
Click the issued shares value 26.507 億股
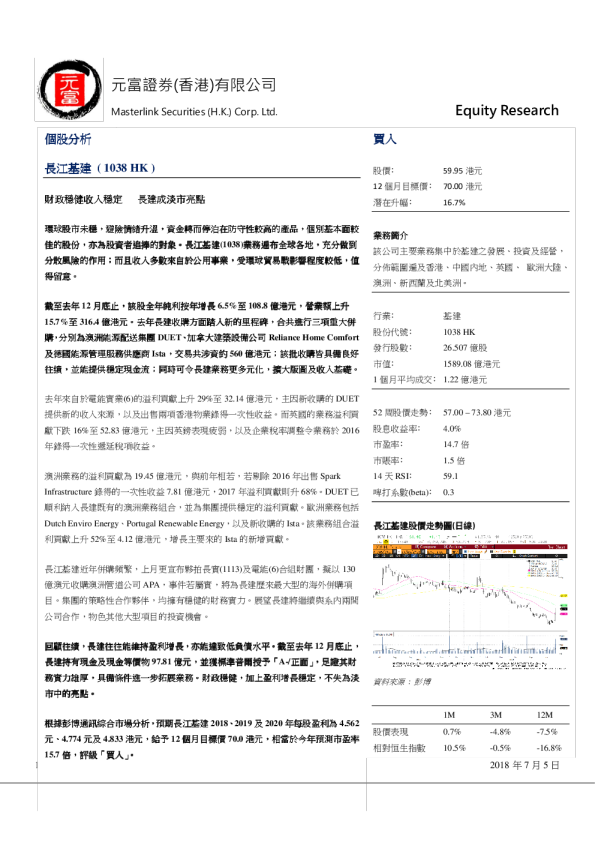coord(465,347)
